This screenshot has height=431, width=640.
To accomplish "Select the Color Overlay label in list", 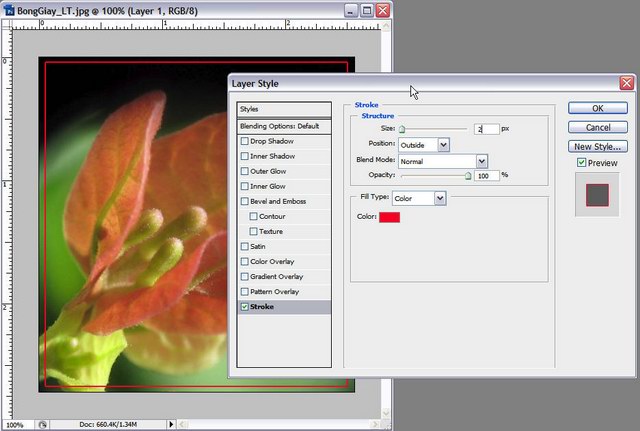I will point(272,262).
